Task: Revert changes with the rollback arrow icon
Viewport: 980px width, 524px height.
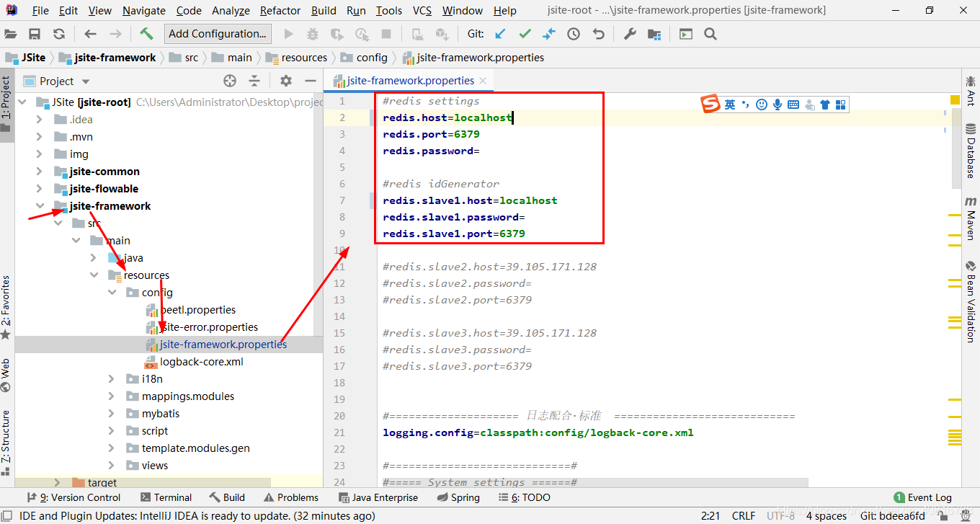Action: (598, 34)
